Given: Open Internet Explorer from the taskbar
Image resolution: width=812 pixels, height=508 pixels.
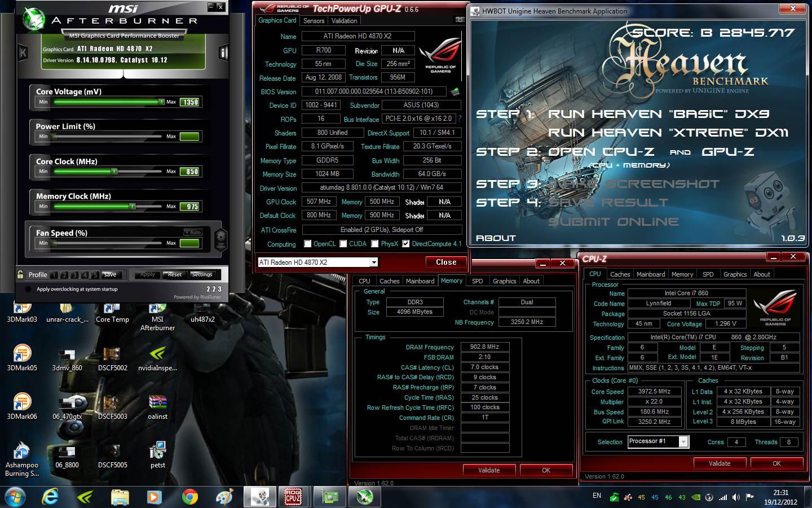Looking at the screenshot, I should (50, 497).
